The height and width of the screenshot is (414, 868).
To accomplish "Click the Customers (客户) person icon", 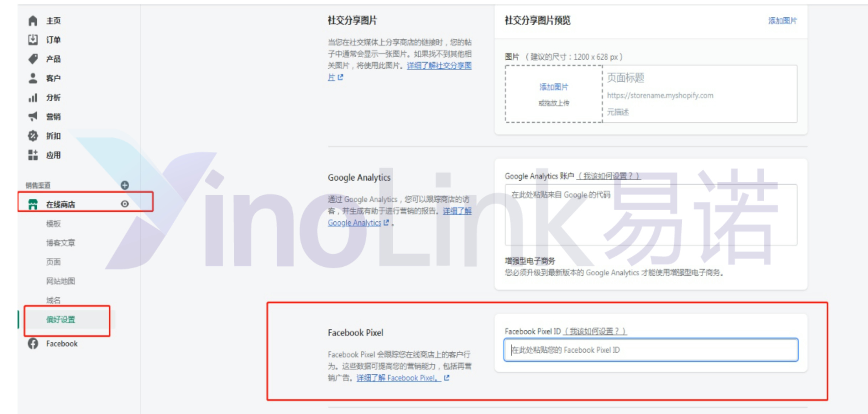I will click(33, 78).
